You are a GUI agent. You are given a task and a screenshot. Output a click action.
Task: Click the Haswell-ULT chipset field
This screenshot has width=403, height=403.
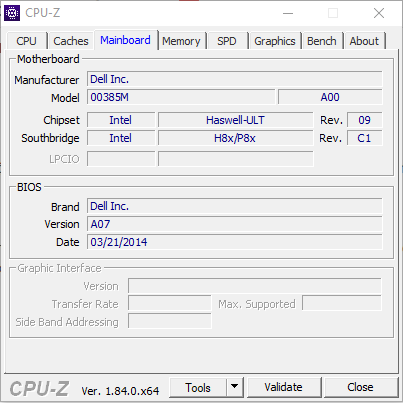[x=235, y=120]
